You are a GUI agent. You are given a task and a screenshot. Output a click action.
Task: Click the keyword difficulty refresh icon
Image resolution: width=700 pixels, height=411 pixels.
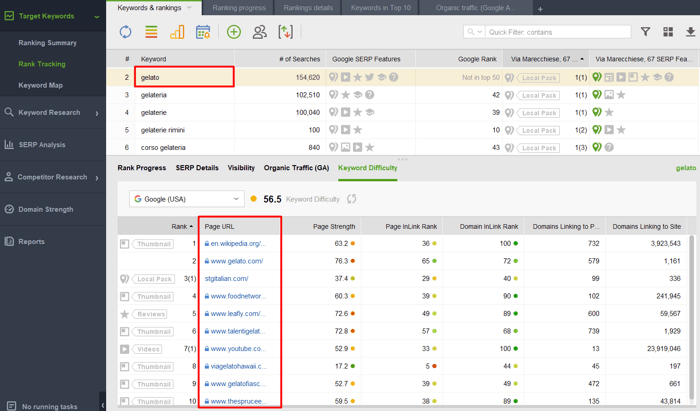[x=352, y=199]
